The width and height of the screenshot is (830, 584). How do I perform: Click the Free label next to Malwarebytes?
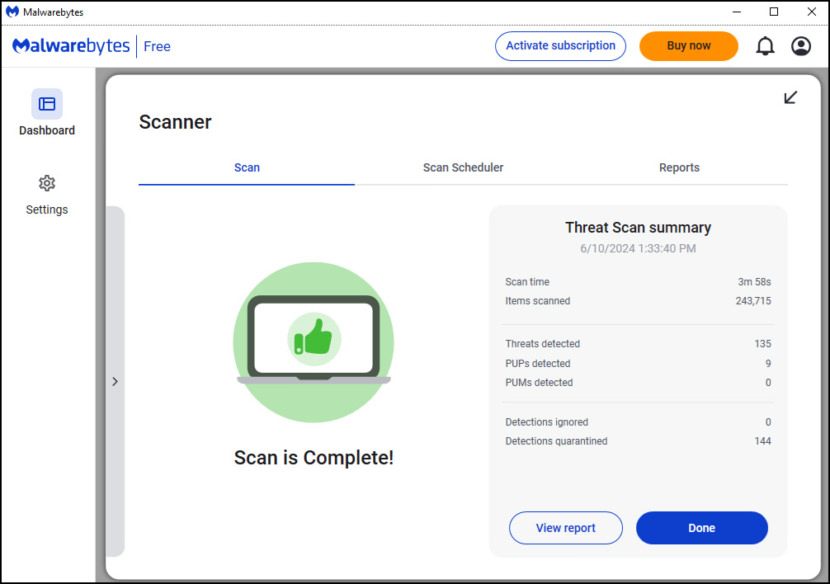pos(156,46)
